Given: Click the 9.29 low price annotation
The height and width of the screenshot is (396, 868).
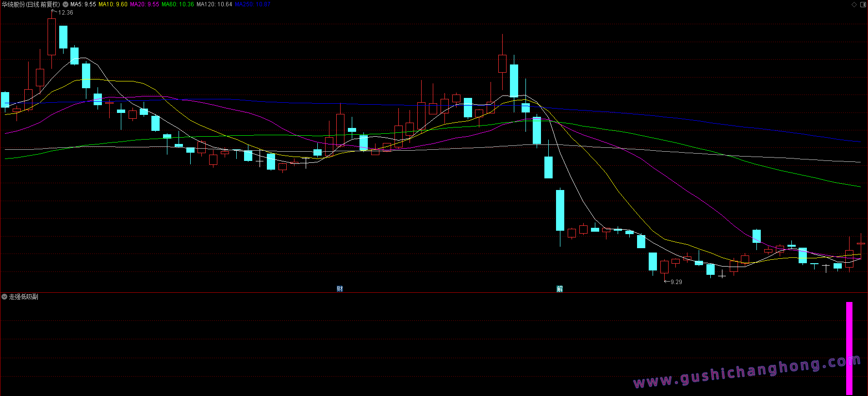Looking at the screenshot, I should (676, 282).
